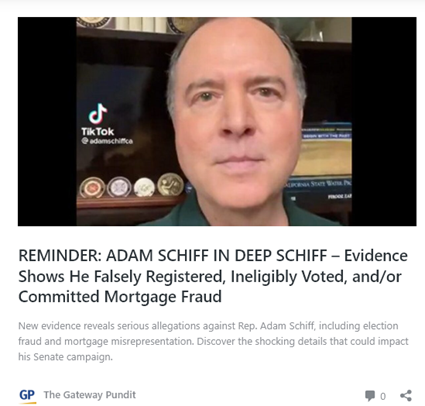Click 'his Senate campaign.' in the description
Image resolution: width=425 pixels, height=406 pixels.
point(65,357)
